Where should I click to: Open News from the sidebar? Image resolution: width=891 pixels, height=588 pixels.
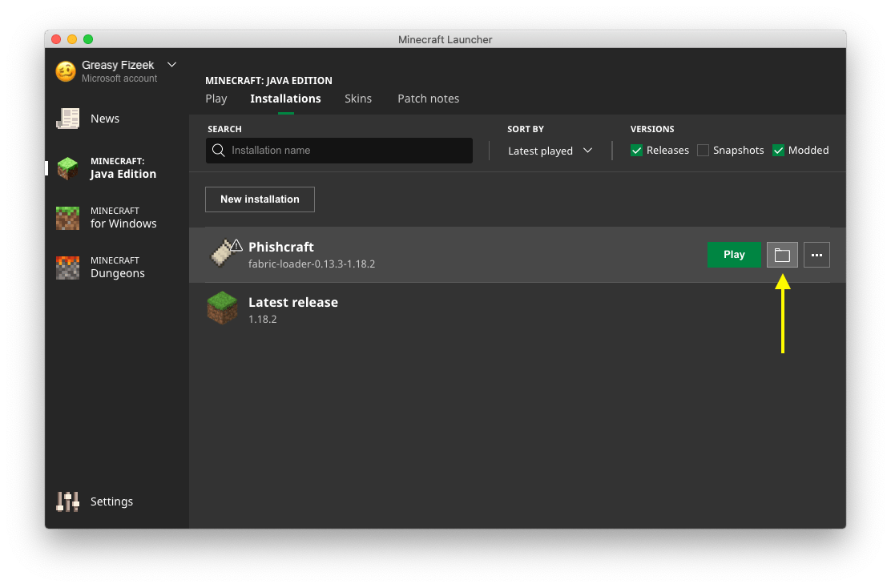[104, 119]
